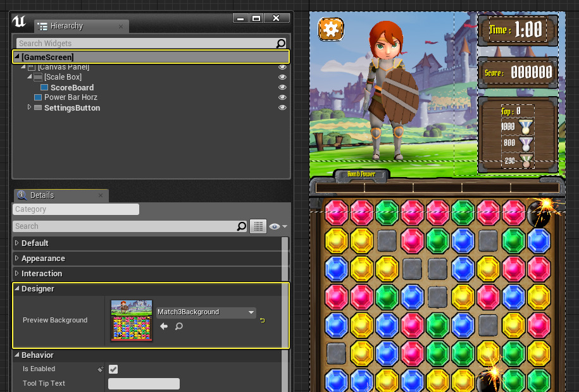
Task: Expand the Appearance category
Action: click(x=16, y=258)
